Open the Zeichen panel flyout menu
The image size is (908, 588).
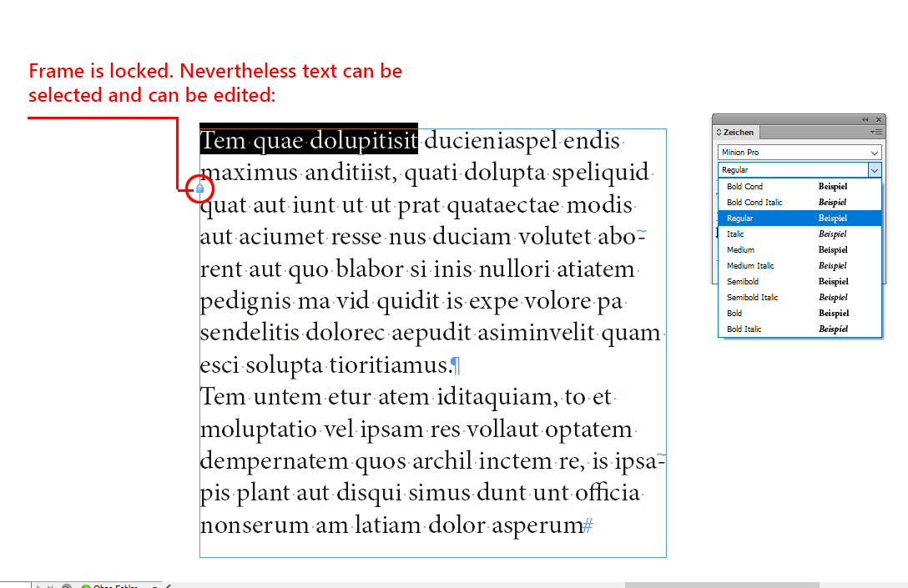click(878, 131)
